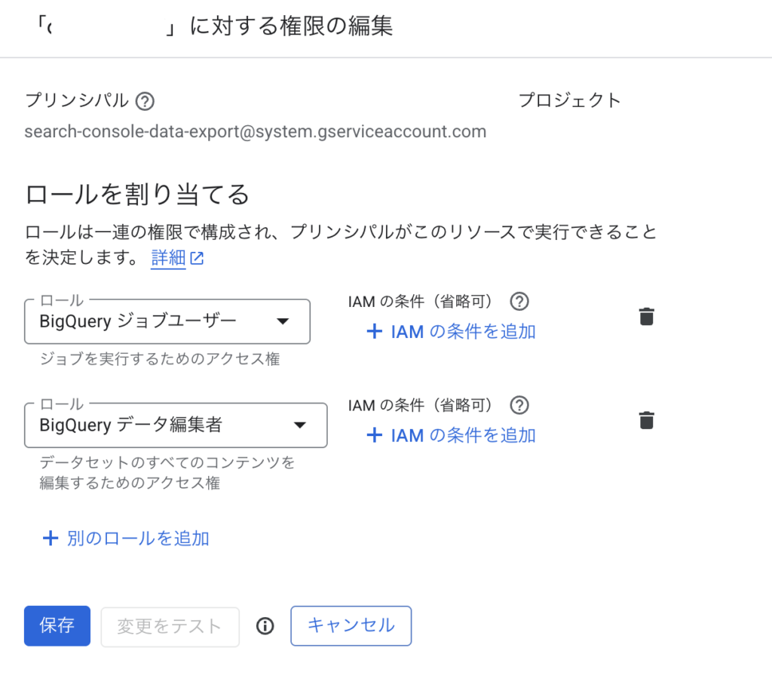
Task: Click the search-console-data-export principal email text
Action: (x=255, y=132)
